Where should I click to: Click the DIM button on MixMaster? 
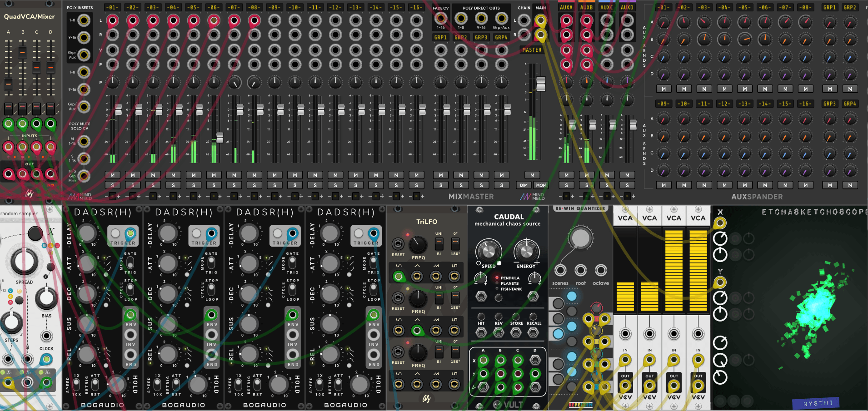(524, 185)
